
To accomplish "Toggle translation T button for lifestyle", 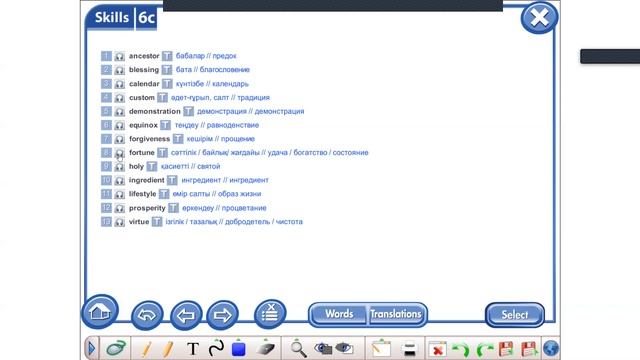I will [x=164, y=194].
